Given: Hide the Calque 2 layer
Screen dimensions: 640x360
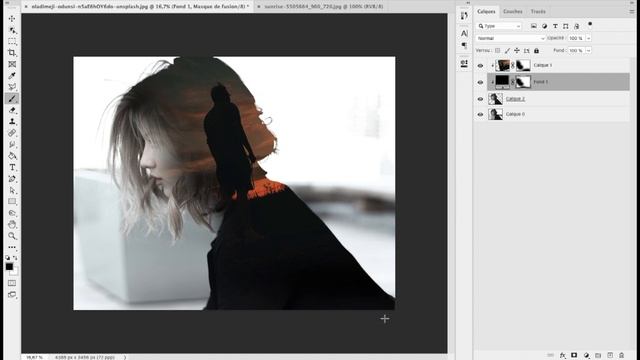Looking at the screenshot, I should pyautogui.click(x=480, y=99).
